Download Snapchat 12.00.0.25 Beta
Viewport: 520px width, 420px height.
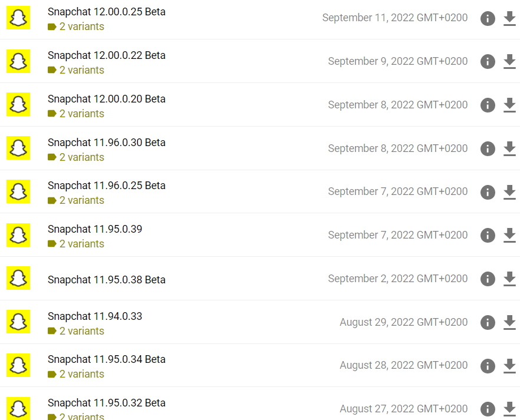(509, 18)
